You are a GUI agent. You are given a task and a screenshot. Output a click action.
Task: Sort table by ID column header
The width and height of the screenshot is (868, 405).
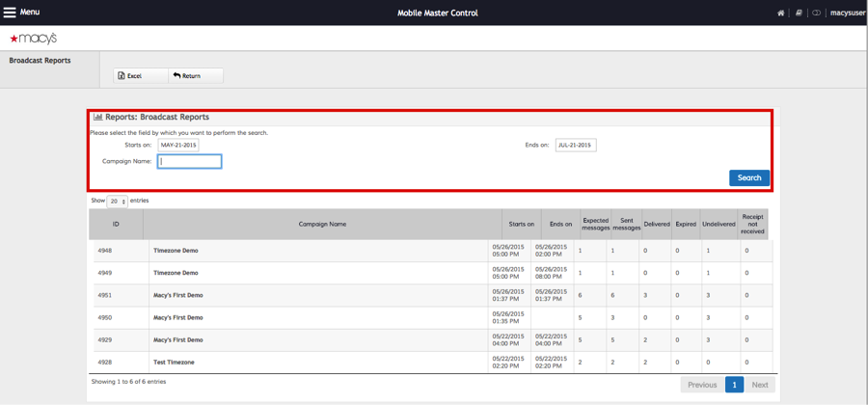pyautogui.click(x=116, y=224)
